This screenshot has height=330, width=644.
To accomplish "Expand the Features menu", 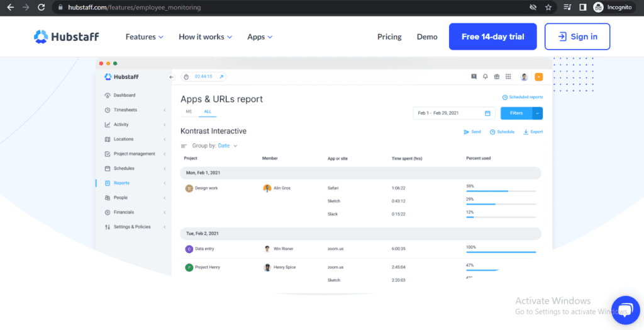I will click(145, 37).
